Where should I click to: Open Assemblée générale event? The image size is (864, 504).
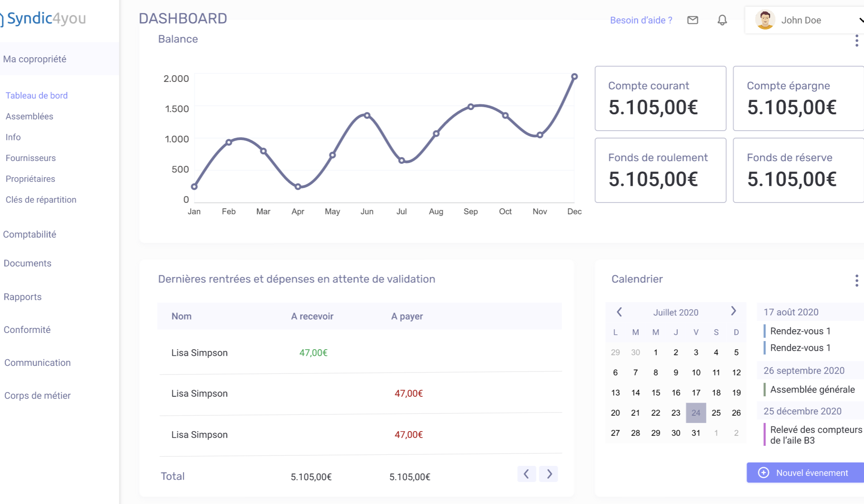click(813, 389)
